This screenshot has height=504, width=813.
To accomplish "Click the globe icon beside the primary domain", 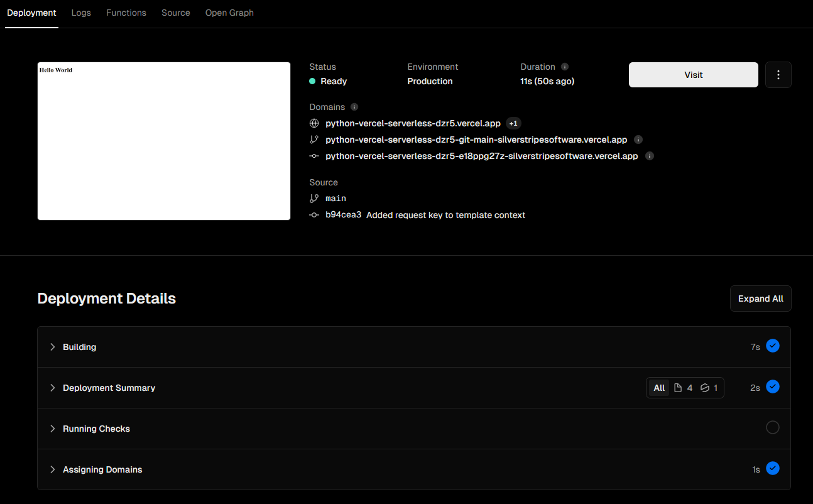I will click(x=314, y=123).
